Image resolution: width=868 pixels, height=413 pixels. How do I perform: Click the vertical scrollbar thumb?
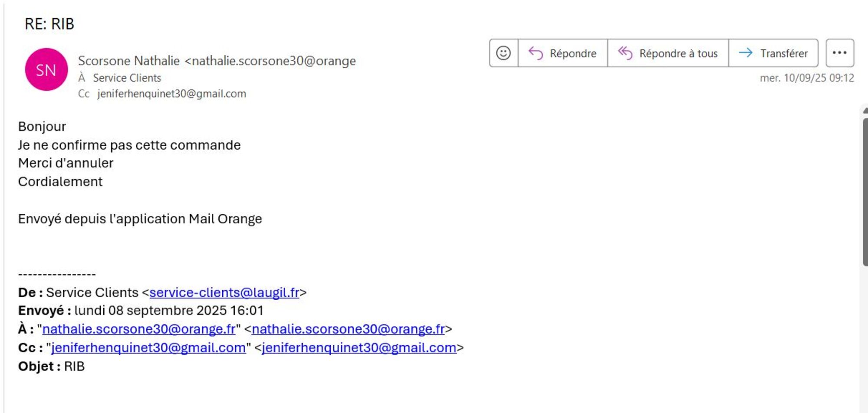pos(865,191)
